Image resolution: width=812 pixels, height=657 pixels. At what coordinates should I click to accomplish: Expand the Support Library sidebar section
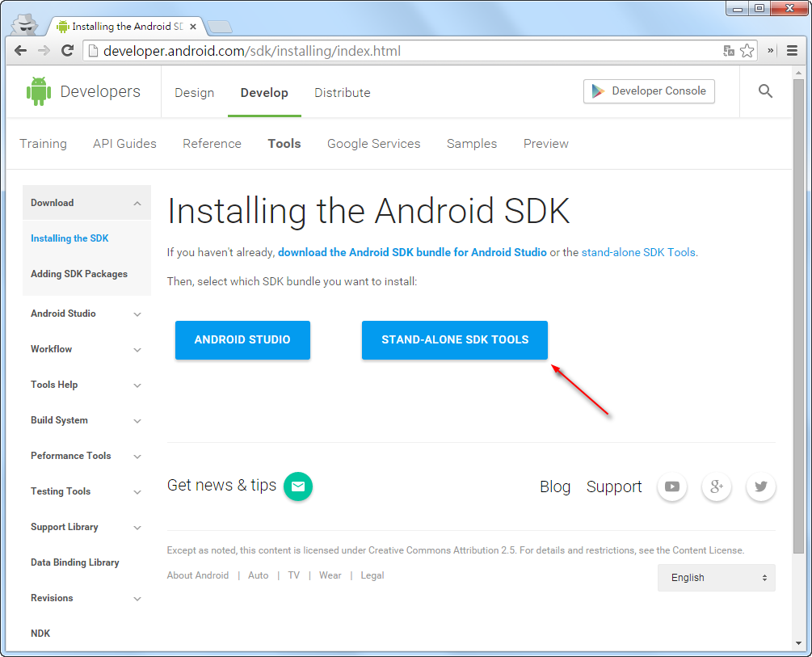pos(137,528)
